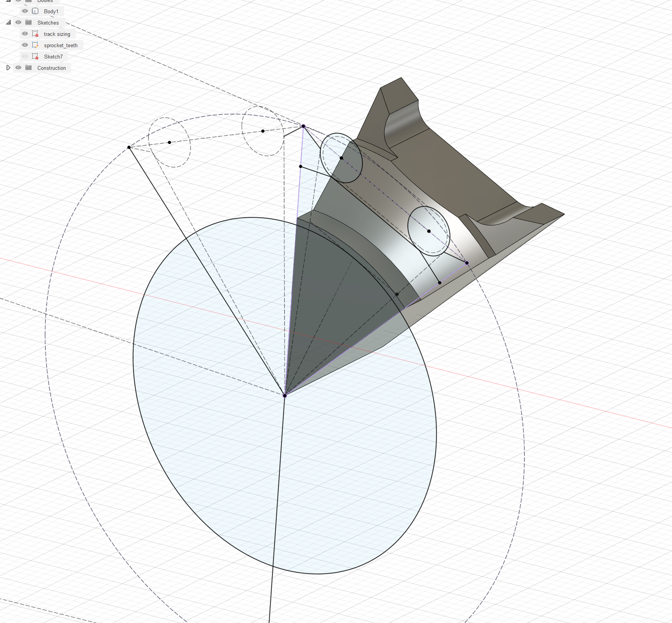Hide Body1 using its eye icon
Screen dimensions: 672x623
pyautogui.click(x=25, y=11)
